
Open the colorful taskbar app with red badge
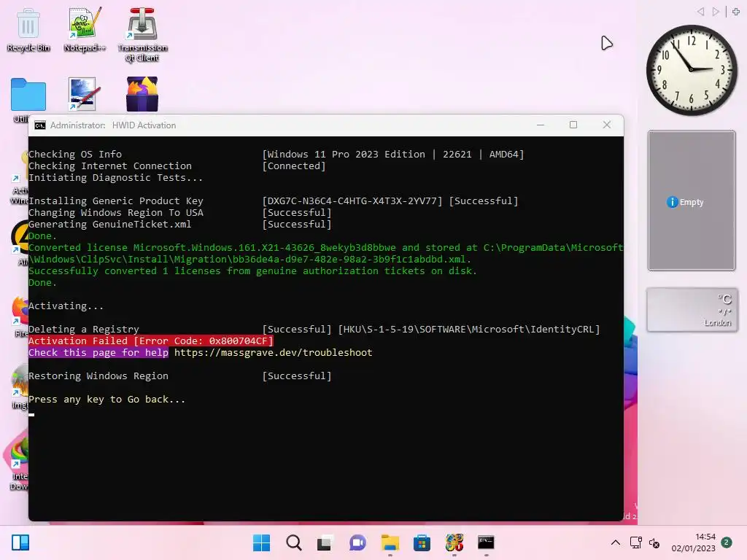click(454, 542)
